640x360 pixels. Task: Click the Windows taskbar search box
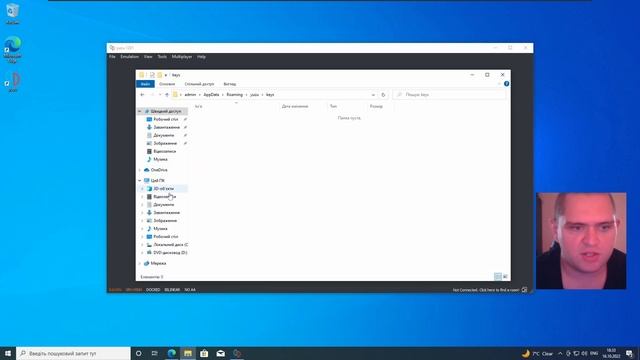click(73, 353)
